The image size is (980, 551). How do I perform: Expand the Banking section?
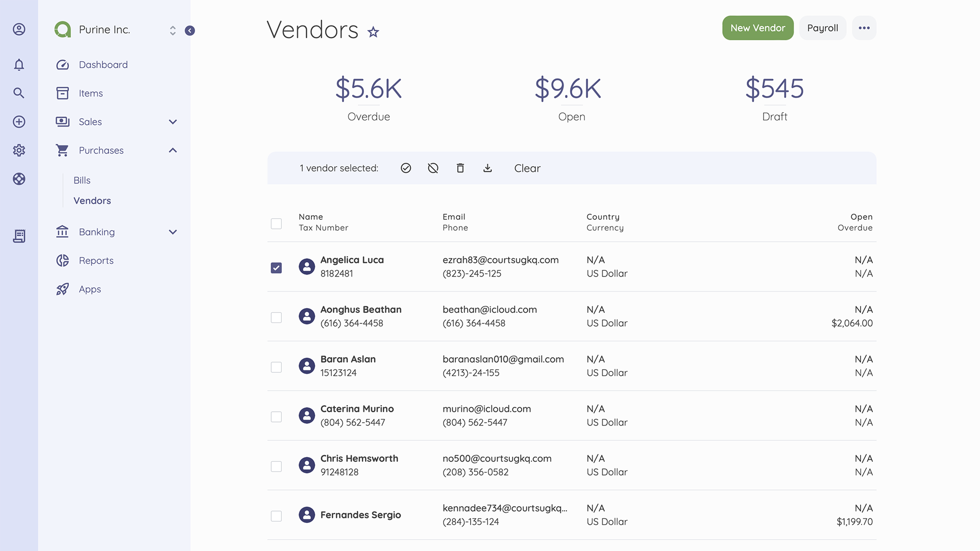(x=173, y=232)
